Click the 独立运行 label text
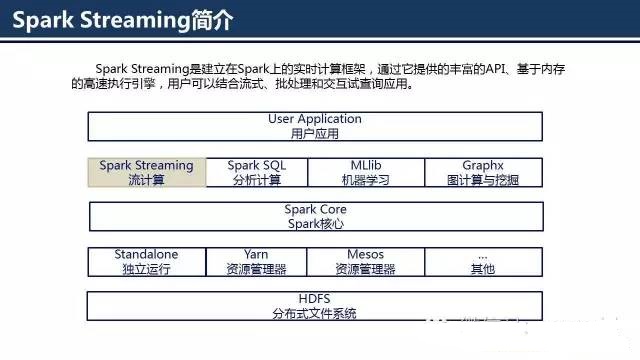Image resolution: width=640 pixels, height=360 pixels. click(x=146, y=269)
